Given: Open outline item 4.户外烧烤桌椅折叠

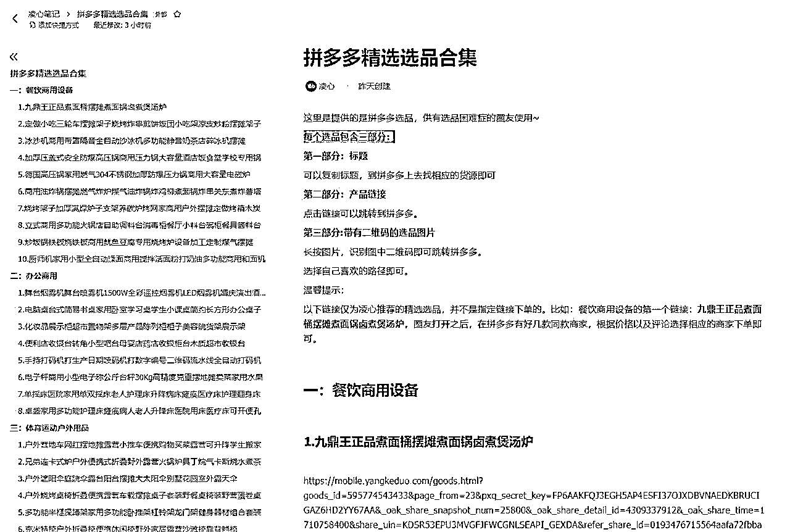Looking at the screenshot, I should (139, 496).
